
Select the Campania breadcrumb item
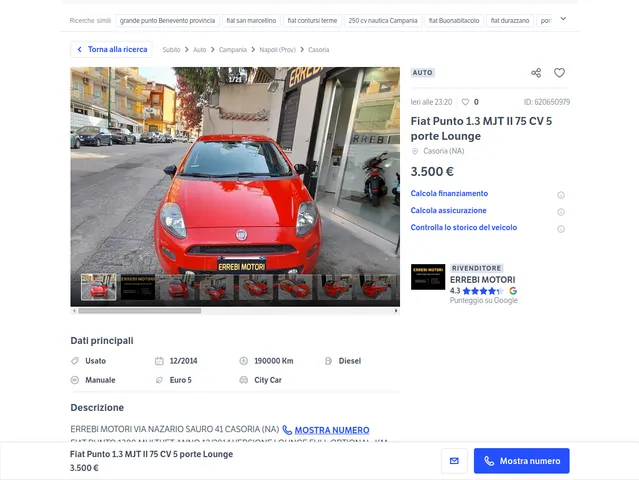[x=232, y=49]
